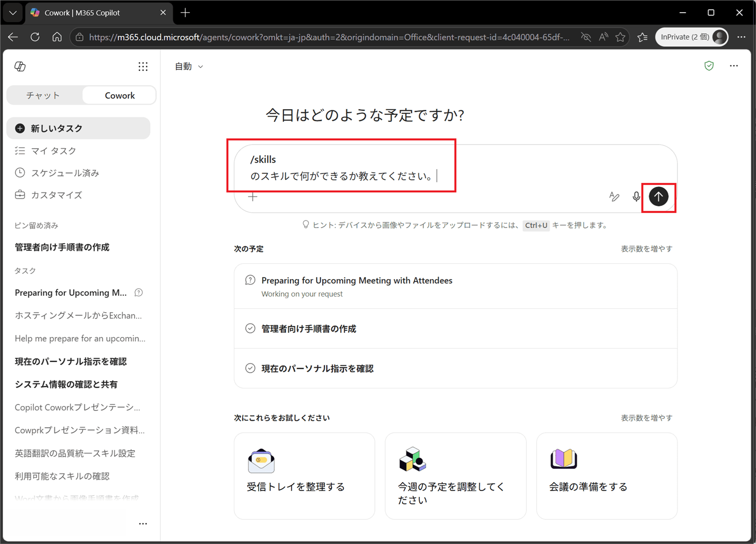Open pinned task 管理者向け手順書の作成 in sidebar
Image resolution: width=756 pixels, height=544 pixels.
coord(62,247)
